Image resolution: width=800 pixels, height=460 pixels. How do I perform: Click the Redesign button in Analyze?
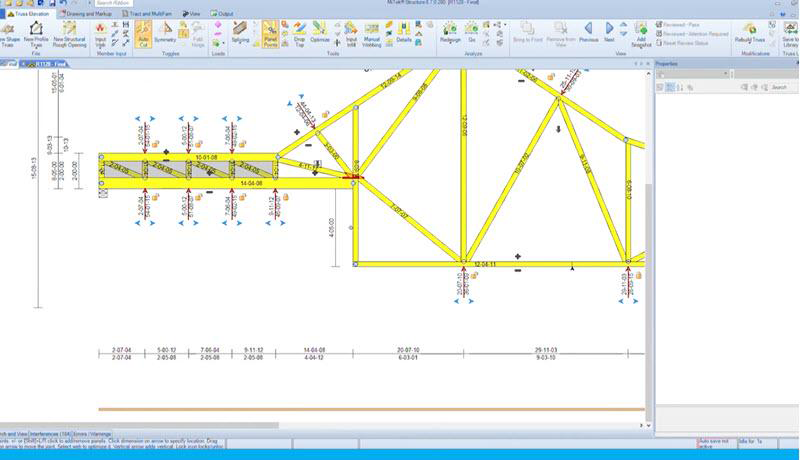coord(450,32)
